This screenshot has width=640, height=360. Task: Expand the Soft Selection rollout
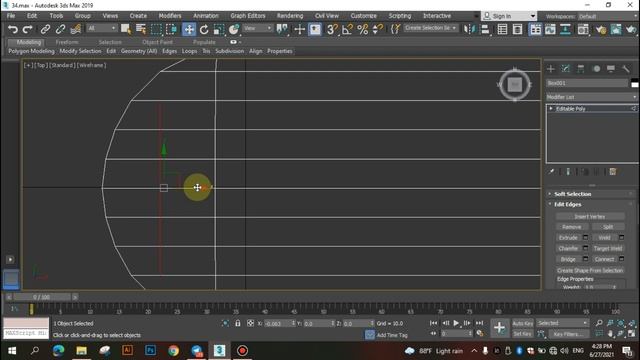pos(572,194)
